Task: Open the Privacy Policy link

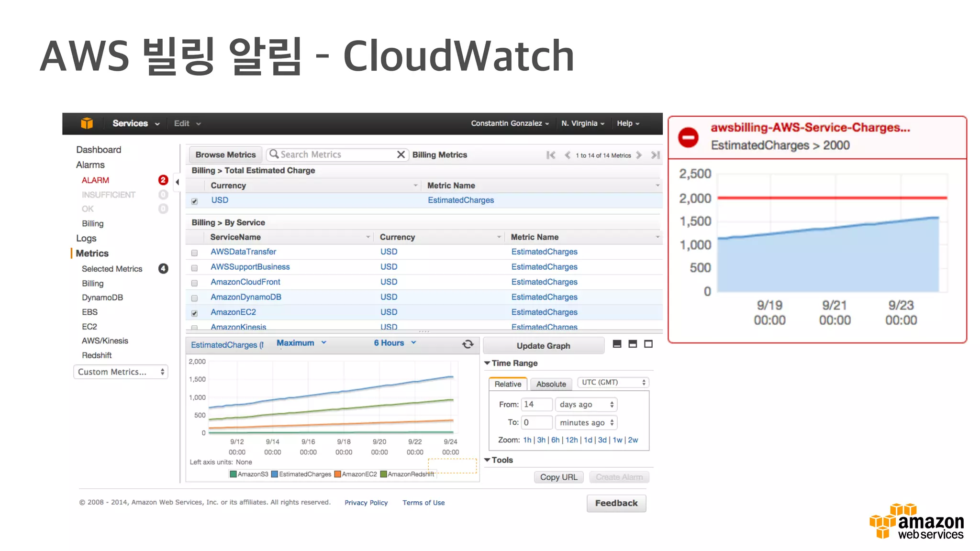Action: tap(366, 503)
